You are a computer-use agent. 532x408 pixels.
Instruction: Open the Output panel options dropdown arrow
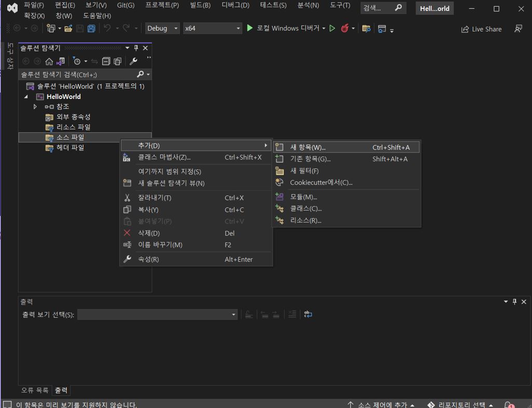click(x=506, y=302)
